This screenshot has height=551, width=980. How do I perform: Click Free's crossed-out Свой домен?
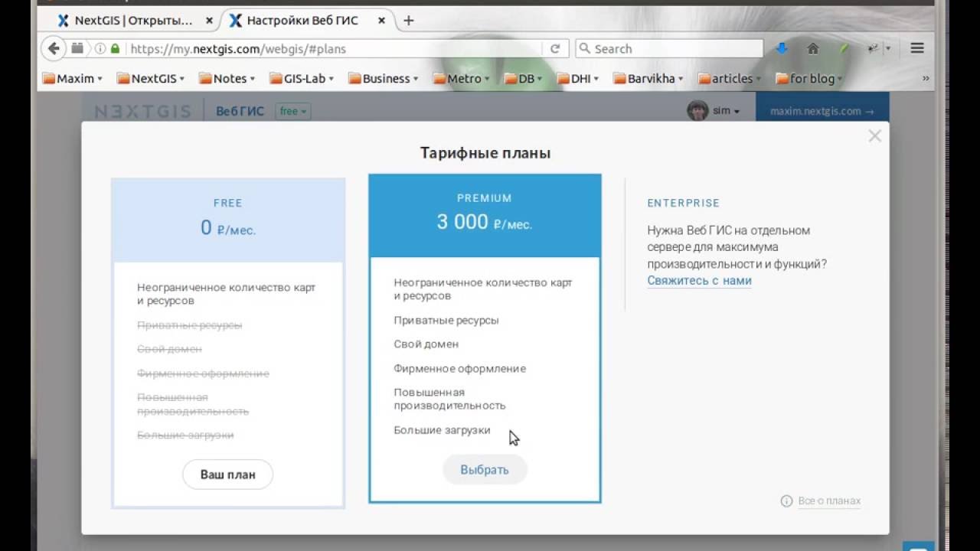(169, 349)
